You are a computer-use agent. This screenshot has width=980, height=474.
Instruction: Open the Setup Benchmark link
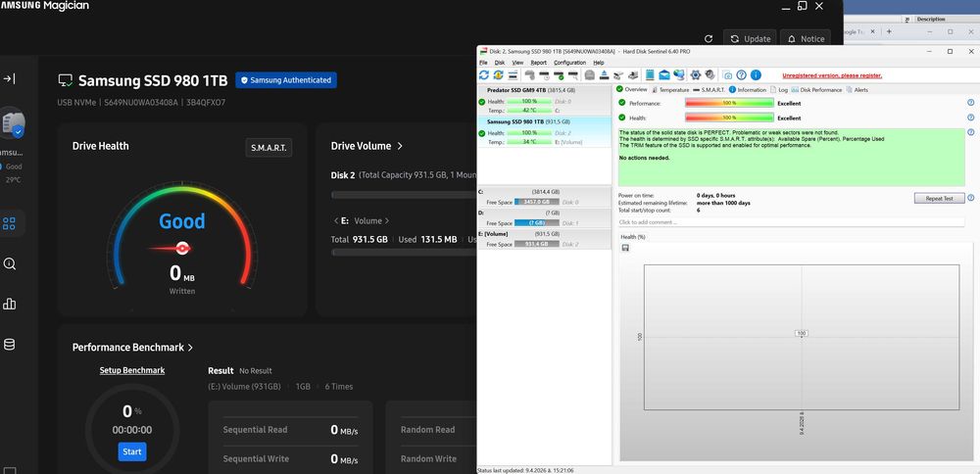click(x=132, y=370)
